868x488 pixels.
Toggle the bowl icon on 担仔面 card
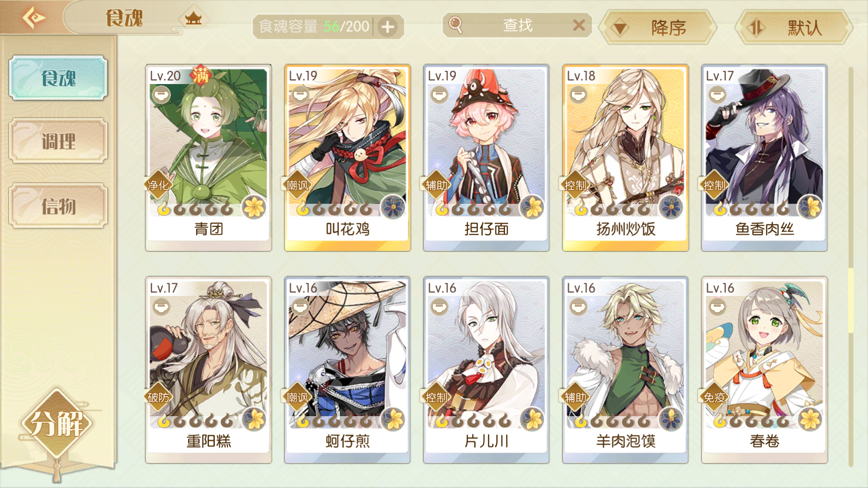pos(439,95)
